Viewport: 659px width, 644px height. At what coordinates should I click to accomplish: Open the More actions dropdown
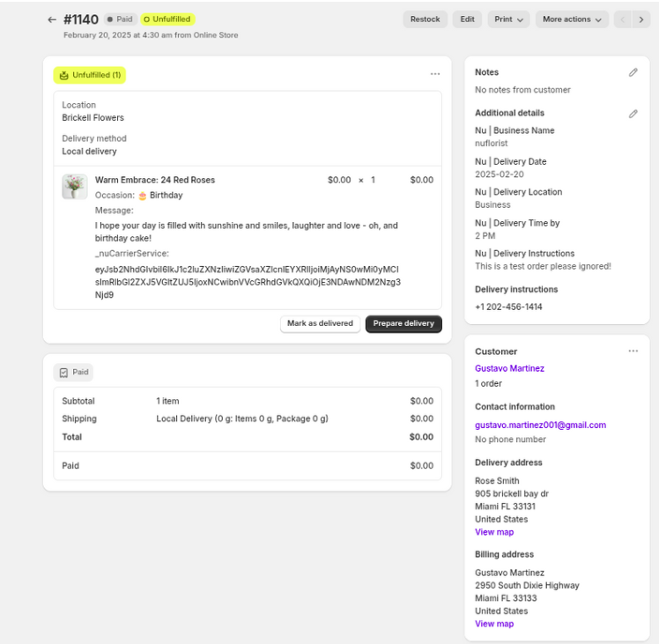(x=572, y=19)
